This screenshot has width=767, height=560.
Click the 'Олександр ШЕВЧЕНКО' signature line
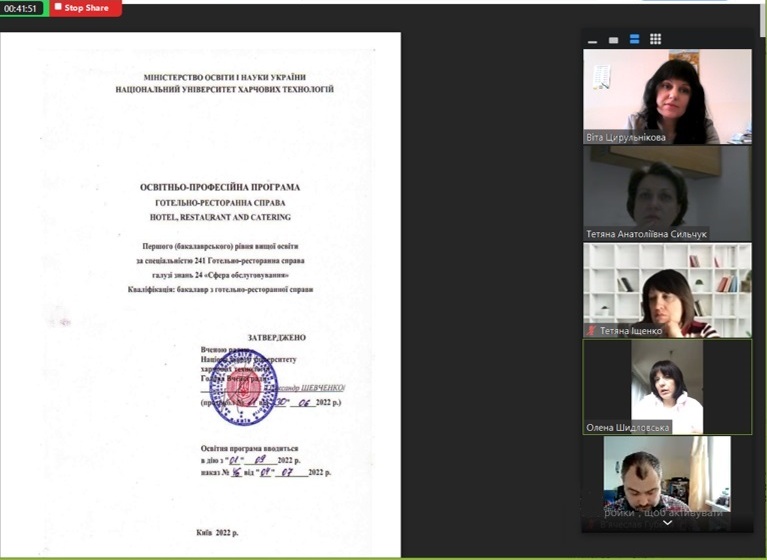tap(272, 388)
